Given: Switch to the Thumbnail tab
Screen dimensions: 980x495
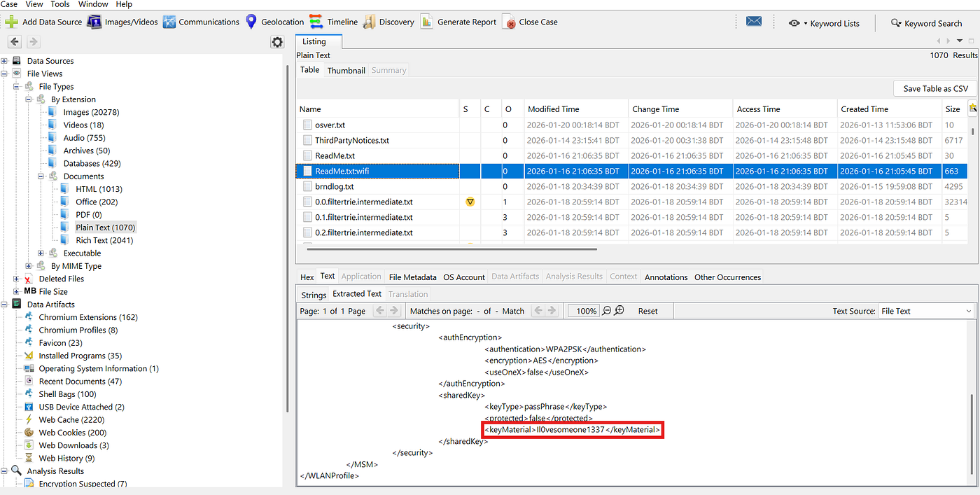Looking at the screenshot, I should (346, 70).
